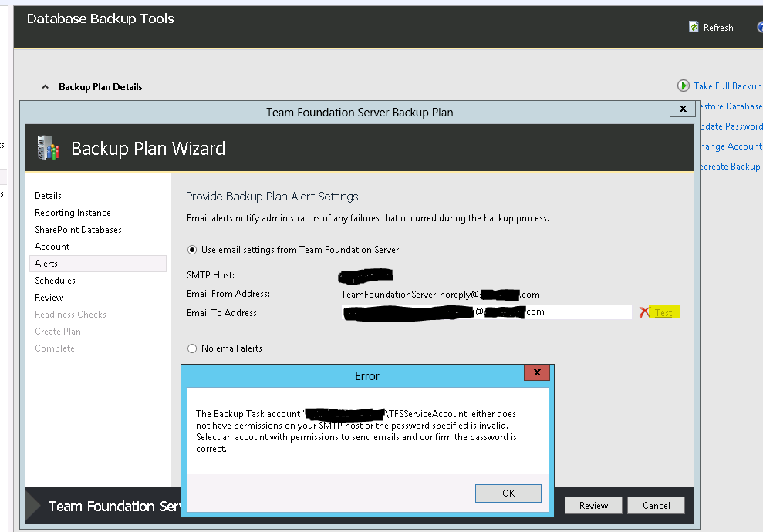Click the Create Plan disabled step
763x532 pixels.
coord(58,332)
